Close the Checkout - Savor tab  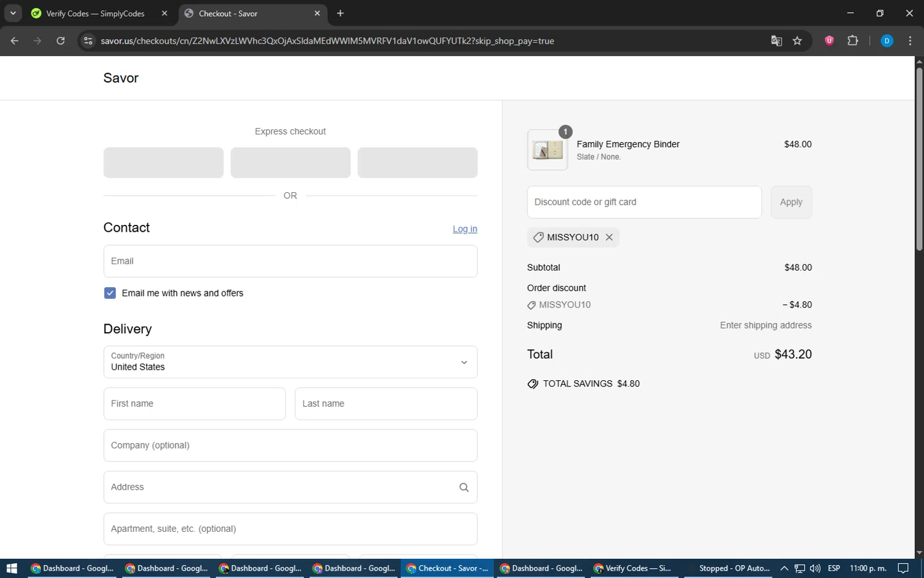click(x=317, y=13)
